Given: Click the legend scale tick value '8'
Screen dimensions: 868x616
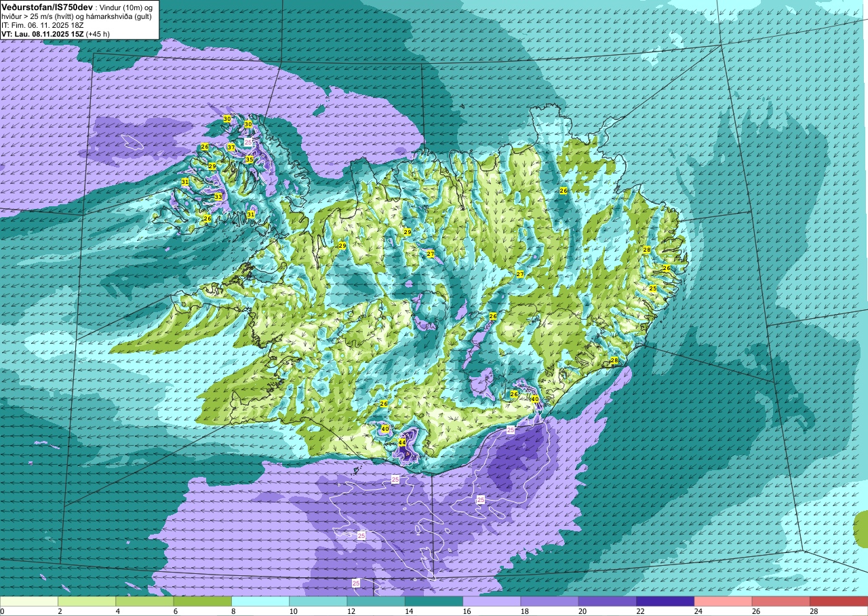Looking at the screenshot, I should (x=232, y=611).
